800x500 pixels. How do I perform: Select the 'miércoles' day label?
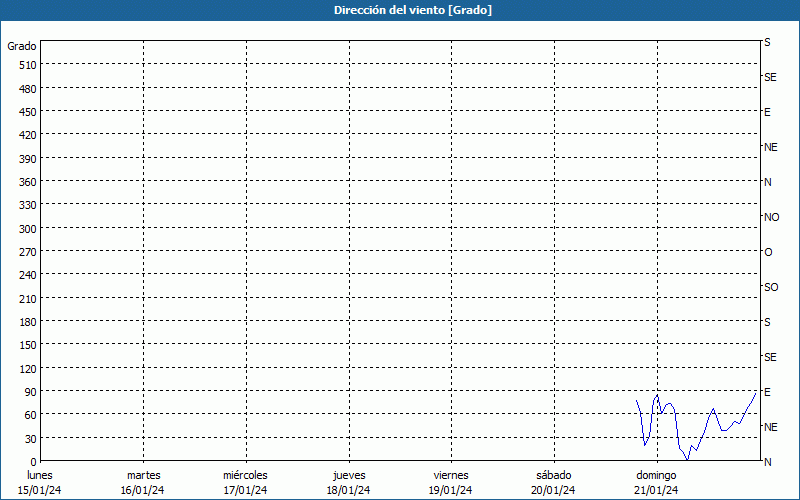click(x=245, y=475)
